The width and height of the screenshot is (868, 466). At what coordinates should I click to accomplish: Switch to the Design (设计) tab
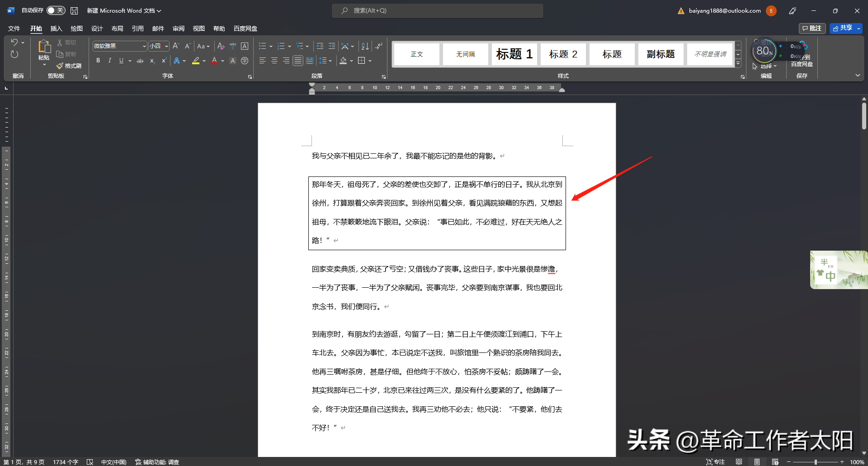[x=97, y=29]
